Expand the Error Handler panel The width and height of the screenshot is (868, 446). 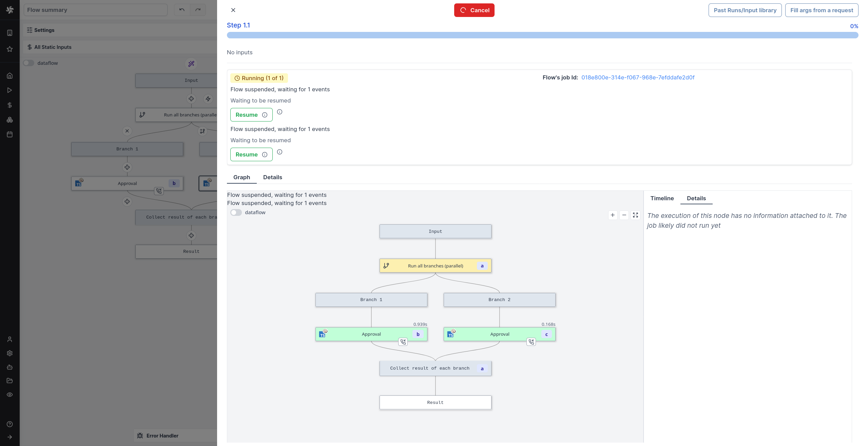pyautogui.click(x=162, y=436)
